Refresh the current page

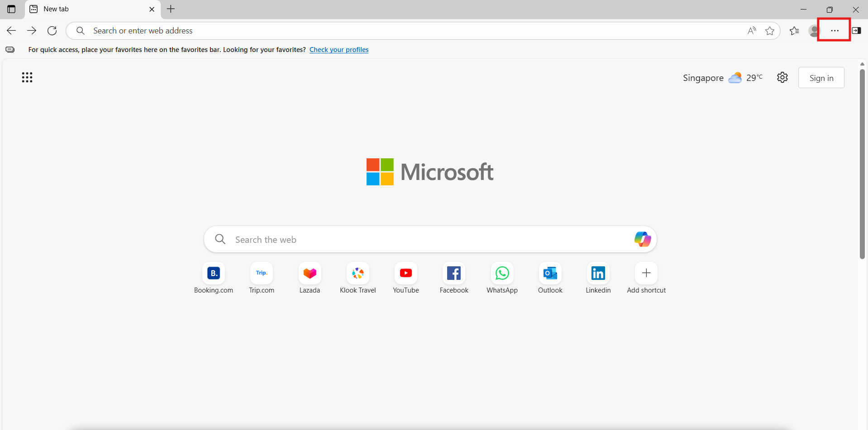click(52, 31)
